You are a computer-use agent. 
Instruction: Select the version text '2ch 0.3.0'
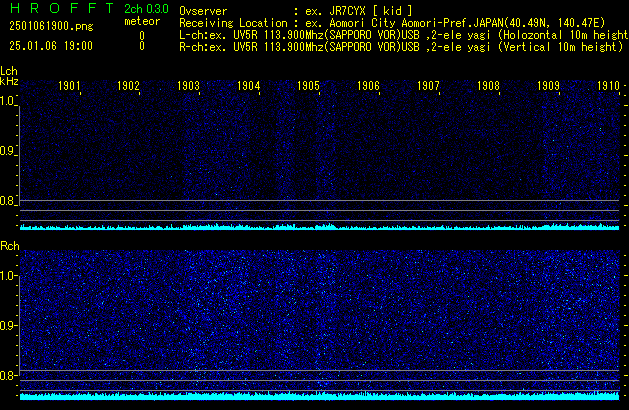click(146, 9)
